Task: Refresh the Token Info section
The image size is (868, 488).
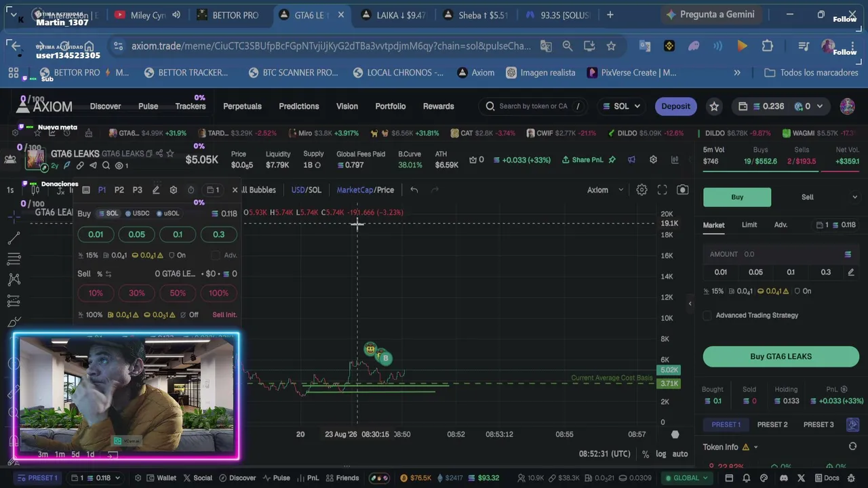Action: pos(852,446)
